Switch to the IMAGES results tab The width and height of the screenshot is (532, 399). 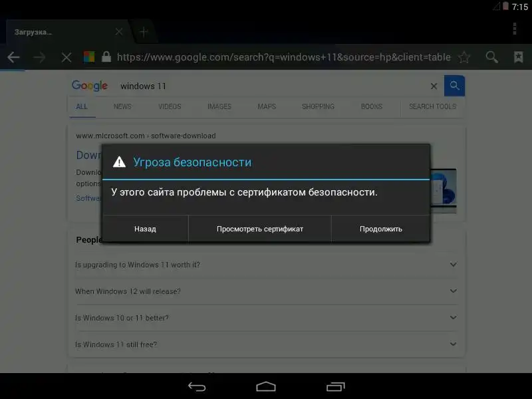click(x=219, y=106)
